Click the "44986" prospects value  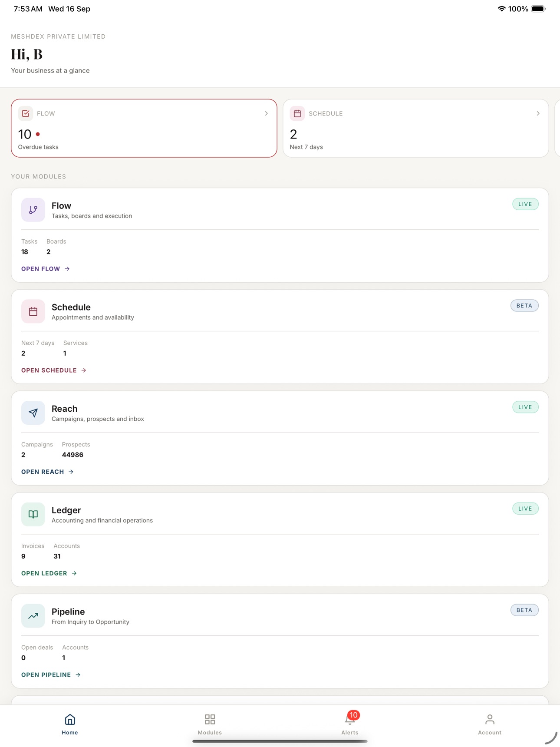(x=72, y=455)
